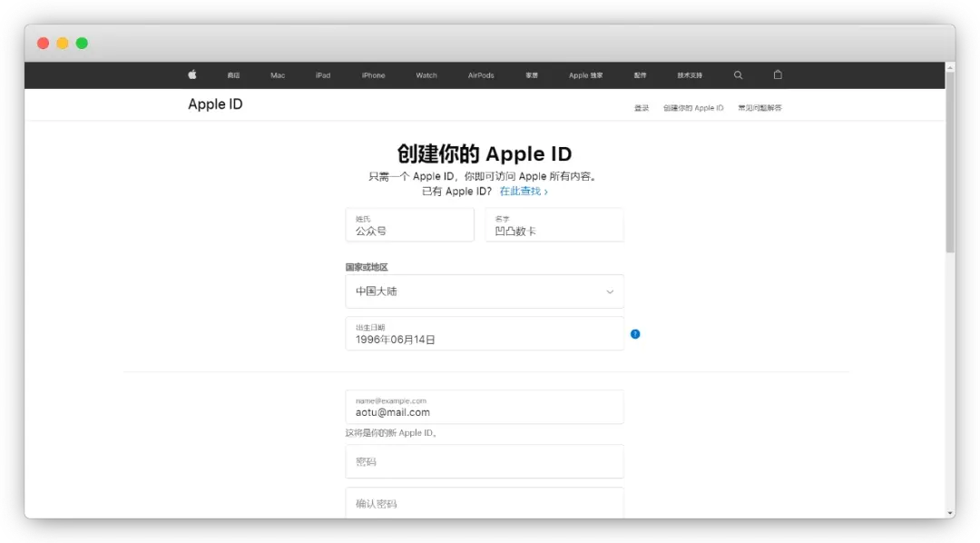Image resolution: width=980 pixels, height=543 pixels.
Task: Open AirPods in the navigation bar
Action: click(x=481, y=75)
